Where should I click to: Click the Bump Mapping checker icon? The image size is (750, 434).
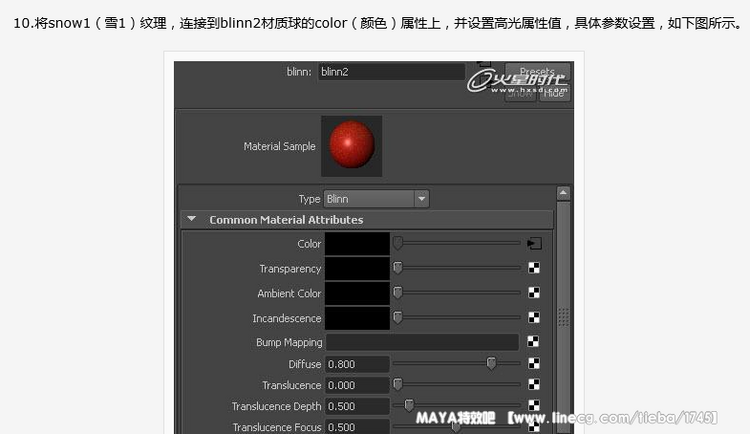534,342
